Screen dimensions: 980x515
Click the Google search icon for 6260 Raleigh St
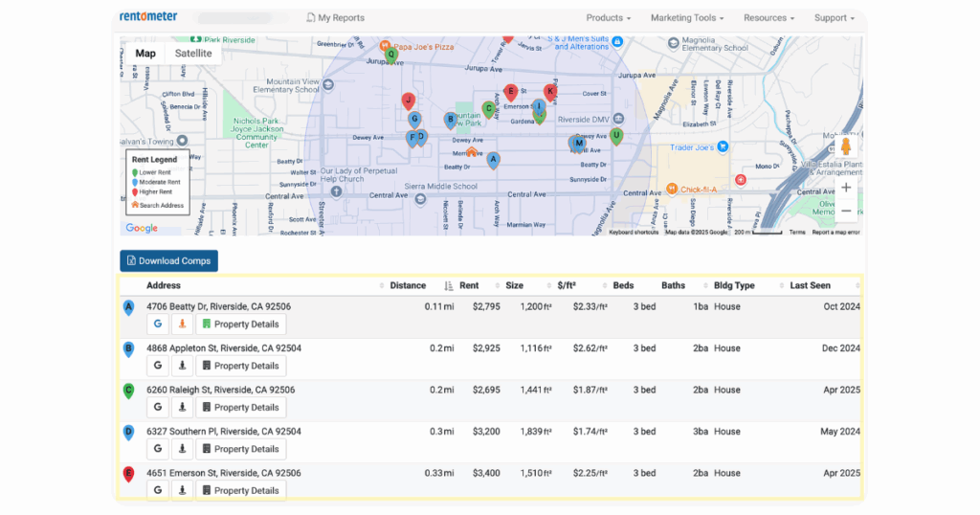click(x=158, y=408)
